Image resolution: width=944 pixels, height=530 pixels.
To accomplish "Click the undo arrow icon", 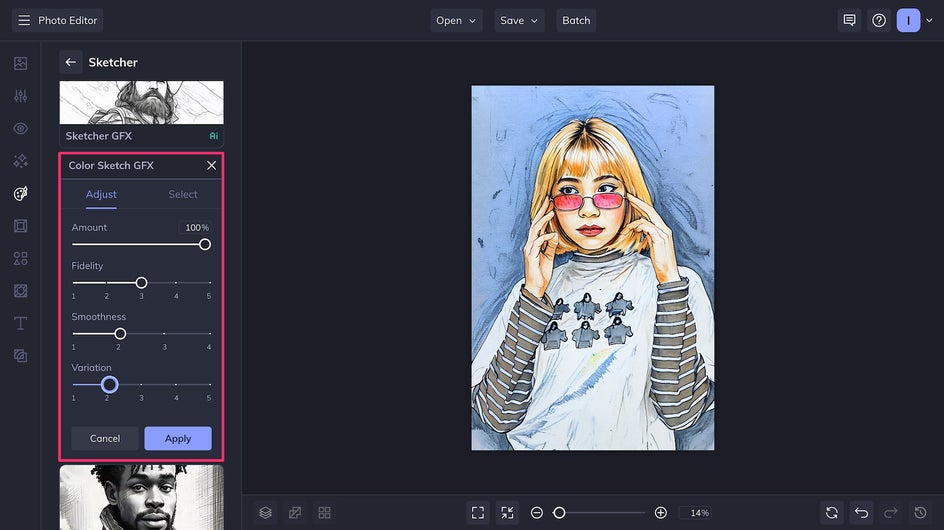I will [862, 513].
